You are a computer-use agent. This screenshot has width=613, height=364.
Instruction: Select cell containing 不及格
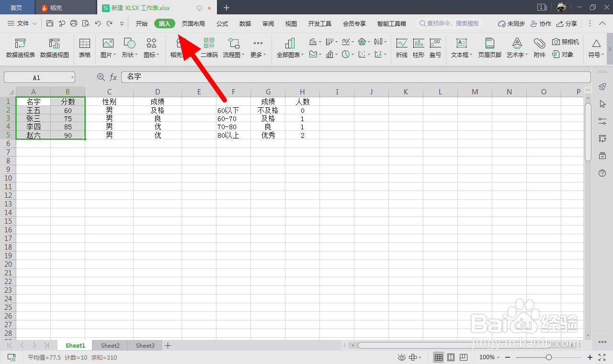point(268,110)
